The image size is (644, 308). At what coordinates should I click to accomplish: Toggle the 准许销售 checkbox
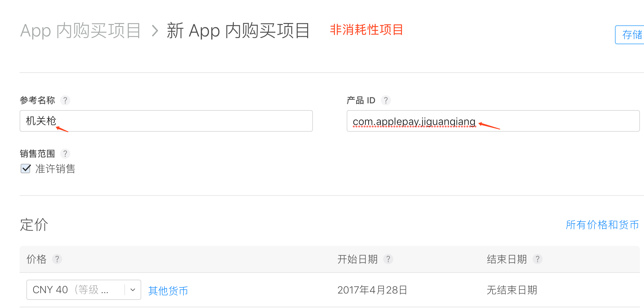pos(26,169)
